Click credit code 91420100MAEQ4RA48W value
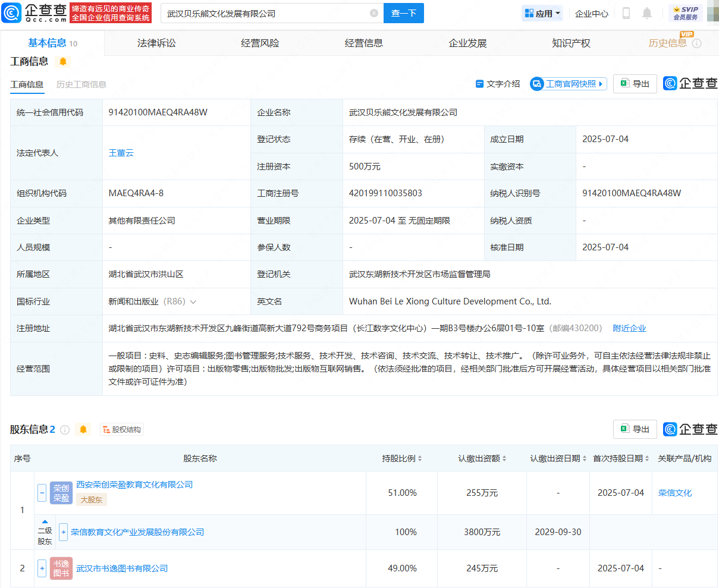Image resolution: width=719 pixels, height=588 pixels. [158, 112]
